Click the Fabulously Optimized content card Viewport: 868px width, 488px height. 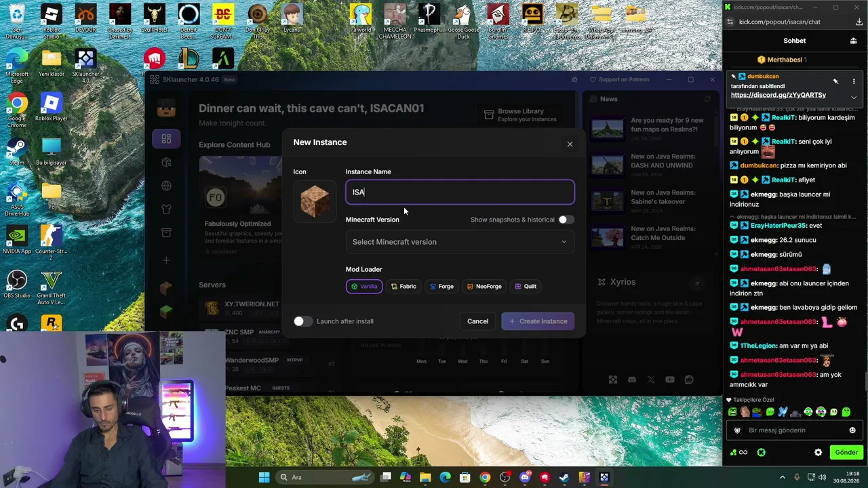click(x=241, y=207)
